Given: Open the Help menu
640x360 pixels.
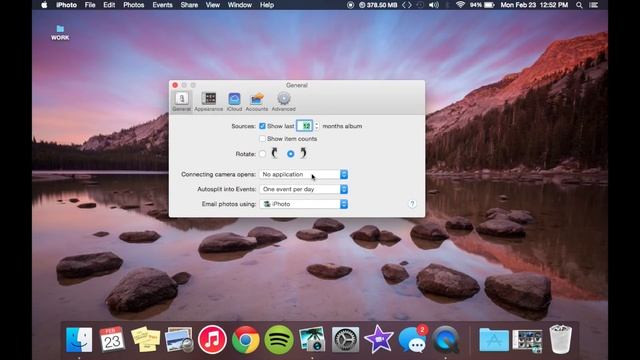Looking at the screenshot, I should [267, 5].
